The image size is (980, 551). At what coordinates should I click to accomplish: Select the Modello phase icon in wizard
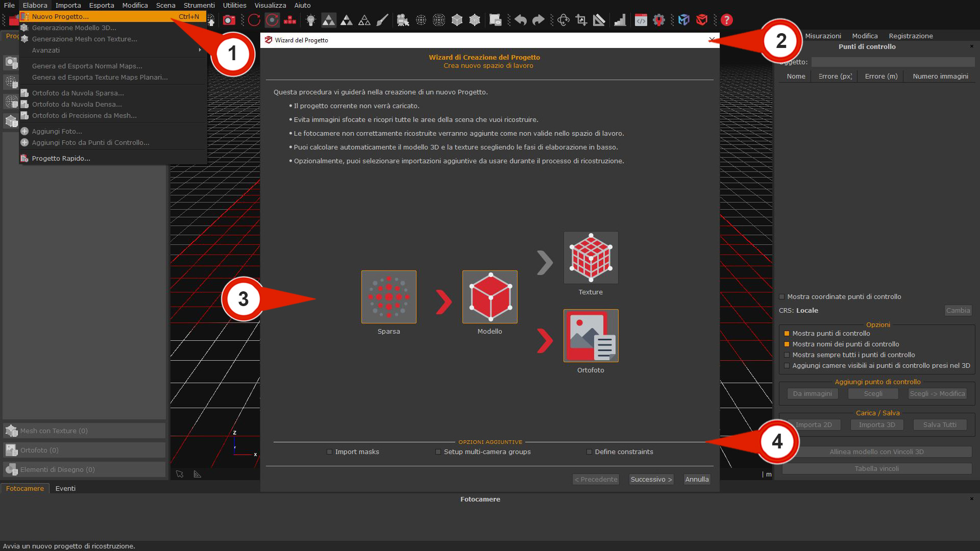[x=490, y=297]
